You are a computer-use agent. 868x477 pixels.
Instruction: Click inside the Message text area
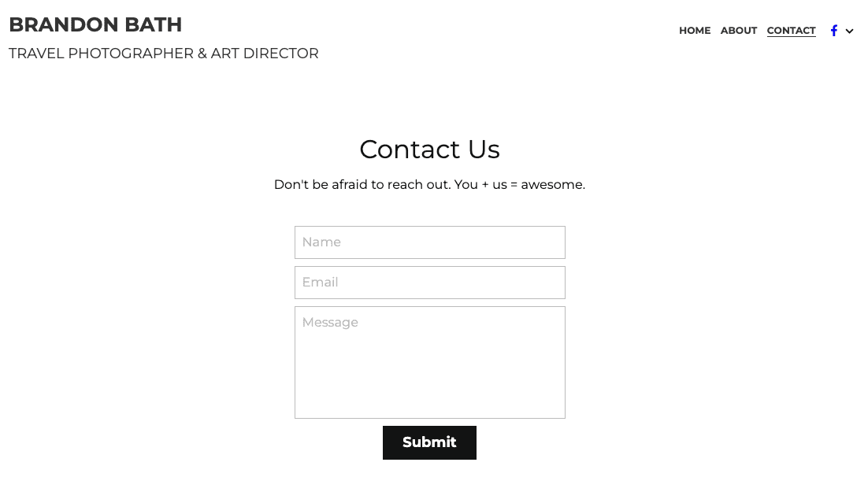pyautogui.click(x=429, y=362)
